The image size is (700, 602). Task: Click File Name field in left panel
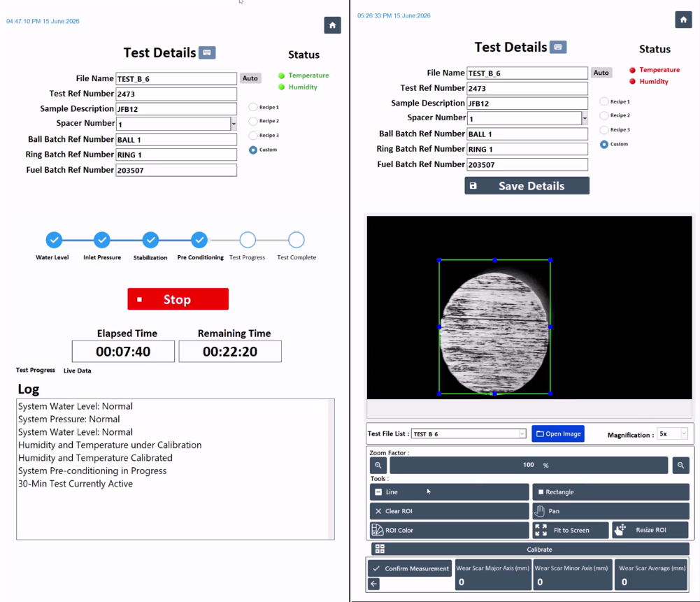point(176,78)
